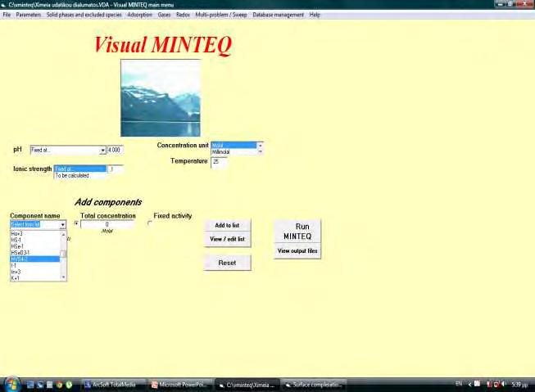Click the Chrome quick launch icon
This screenshot has width=535, height=392.
[x=59, y=385]
